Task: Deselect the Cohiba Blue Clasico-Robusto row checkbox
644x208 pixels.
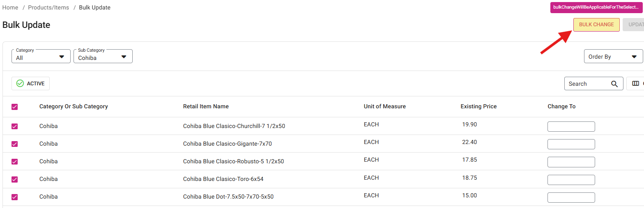Action: [x=15, y=162]
